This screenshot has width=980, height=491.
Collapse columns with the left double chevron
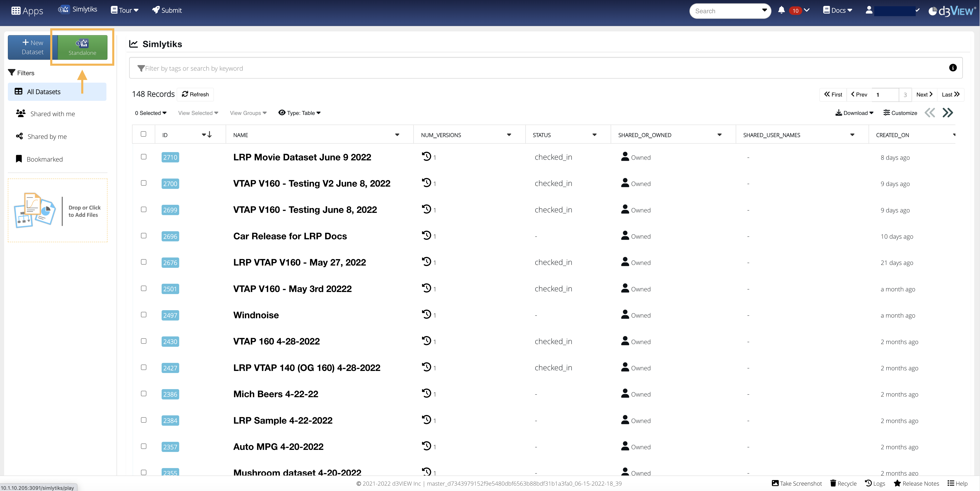click(930, 113)
